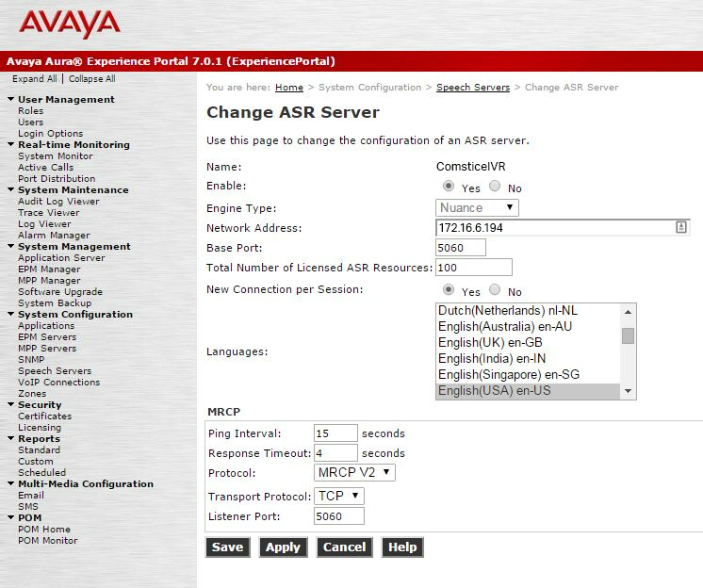Open Email configuration

pos(31,496)
